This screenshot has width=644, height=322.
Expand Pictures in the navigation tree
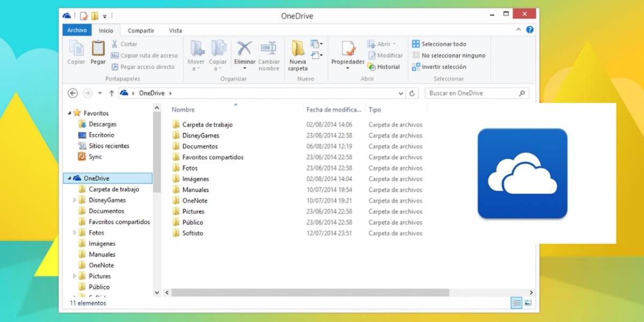(x=75, y=276)
